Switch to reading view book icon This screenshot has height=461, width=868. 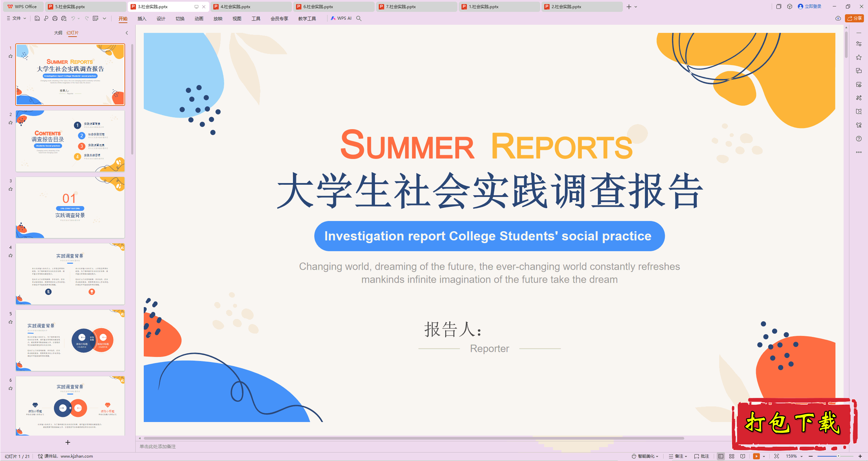[743, 456]
